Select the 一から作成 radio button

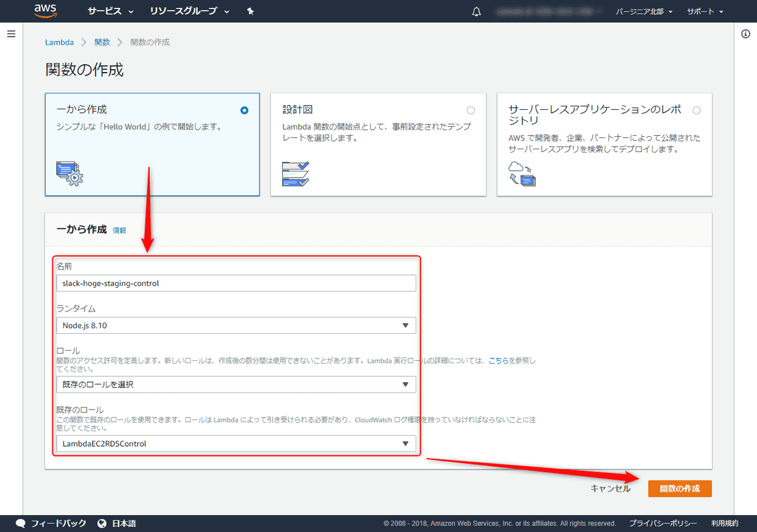244,110
